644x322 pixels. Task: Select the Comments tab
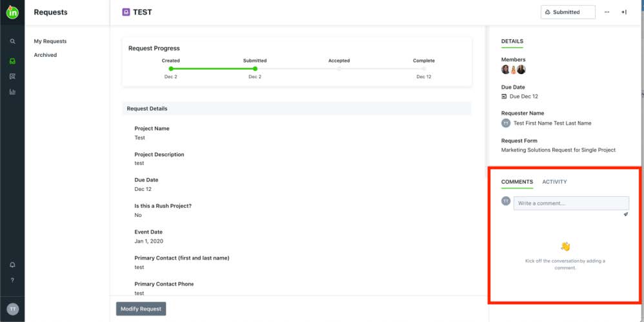click(x=517, y=182)
